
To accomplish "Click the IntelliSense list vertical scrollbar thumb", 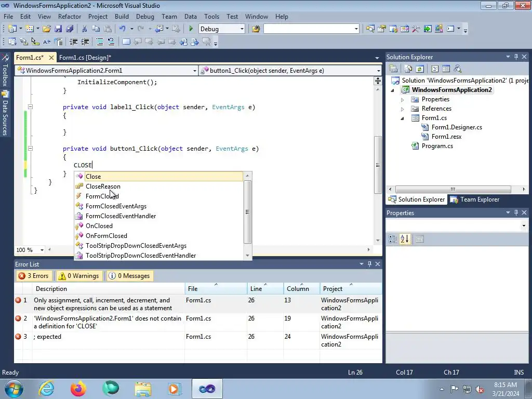I will click(x=247, y=212).
